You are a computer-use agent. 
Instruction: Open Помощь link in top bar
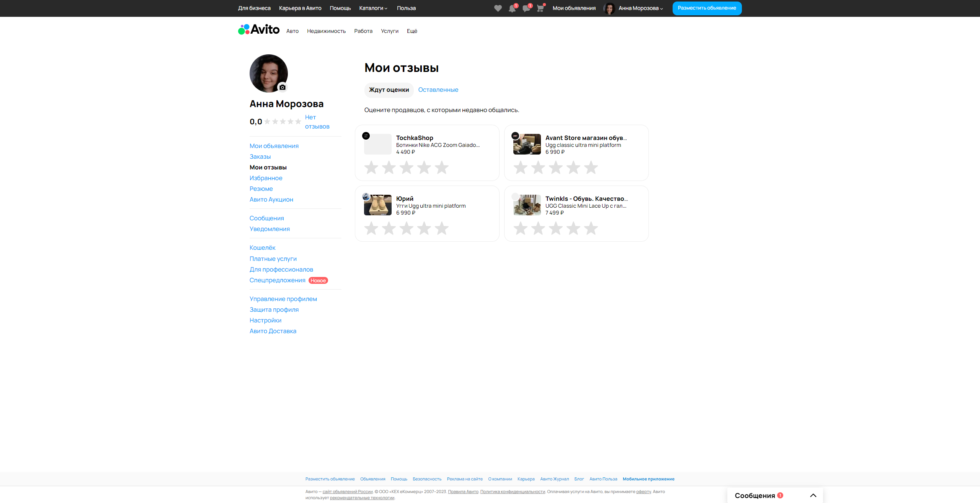click(x=340, y=8)
